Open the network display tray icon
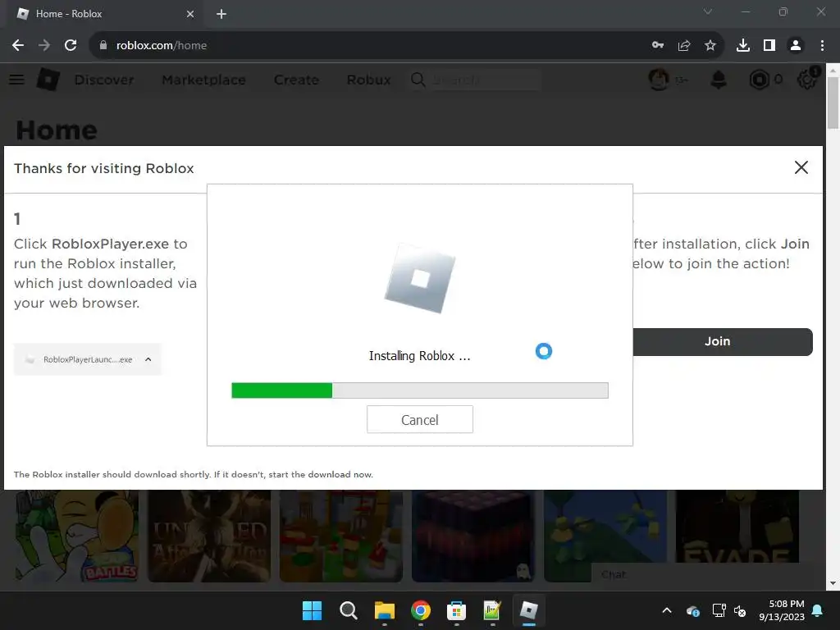 click(x=719, y=610)
